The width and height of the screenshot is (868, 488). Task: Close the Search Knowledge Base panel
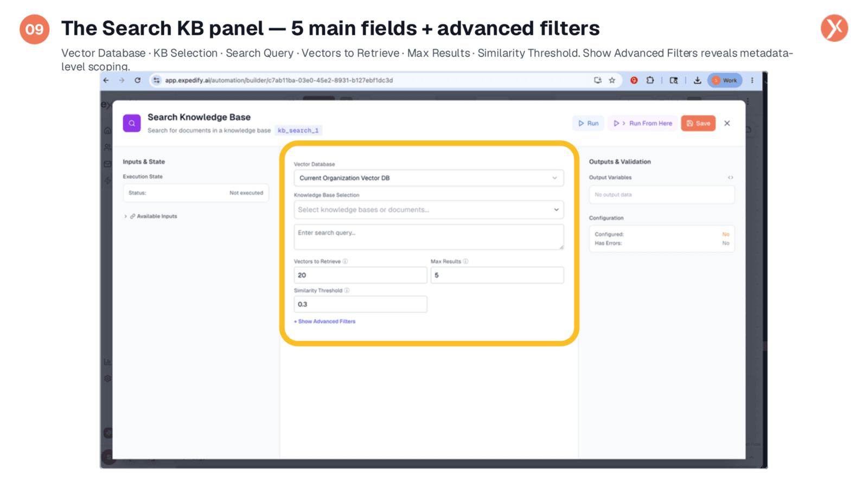click(x=727, y=123)
